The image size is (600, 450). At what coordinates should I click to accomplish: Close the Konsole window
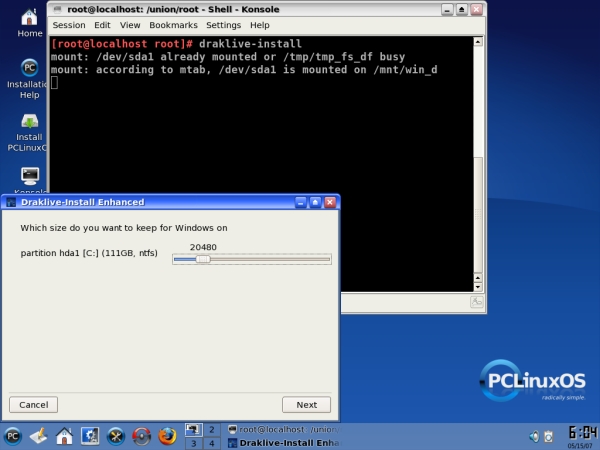point(476,10)
